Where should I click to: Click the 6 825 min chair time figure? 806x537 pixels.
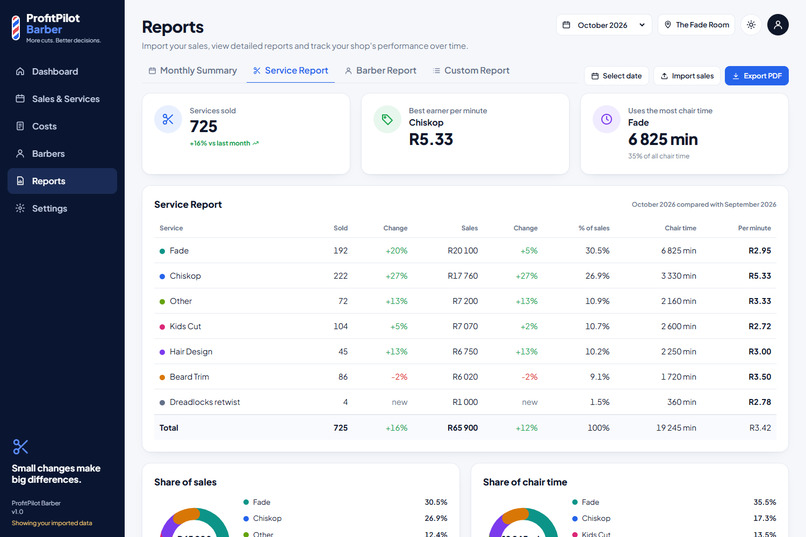point(663,139)
